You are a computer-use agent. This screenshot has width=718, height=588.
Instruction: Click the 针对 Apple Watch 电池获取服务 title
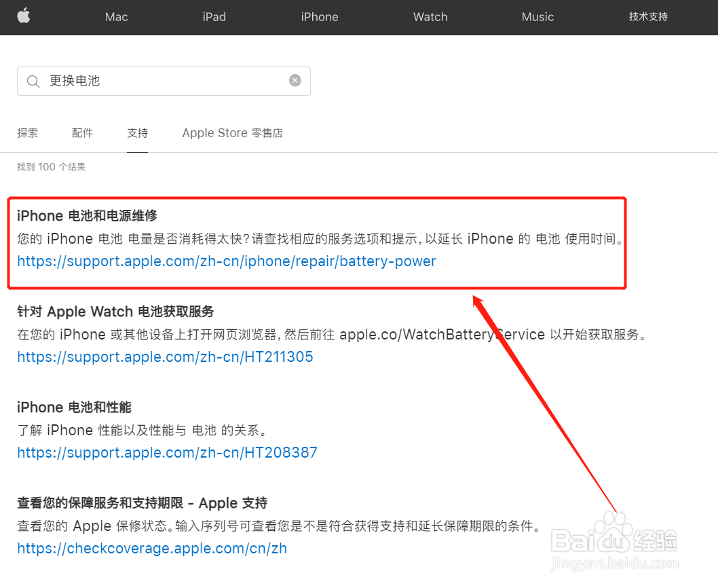tap(115, 312)
